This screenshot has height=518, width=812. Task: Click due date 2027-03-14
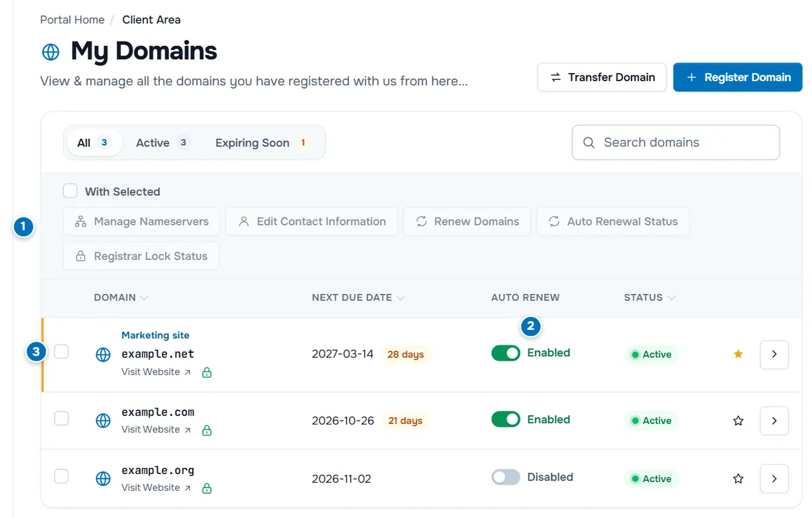click(342, 354)
